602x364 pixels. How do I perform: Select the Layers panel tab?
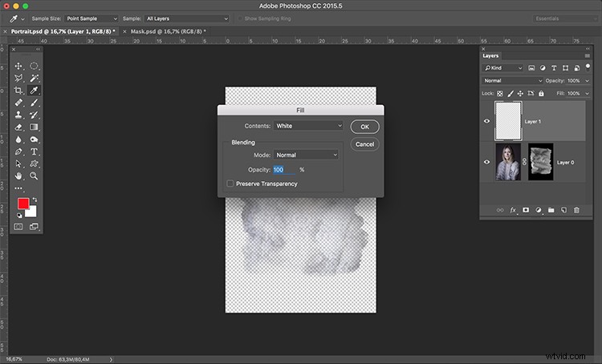coord(490,56)
